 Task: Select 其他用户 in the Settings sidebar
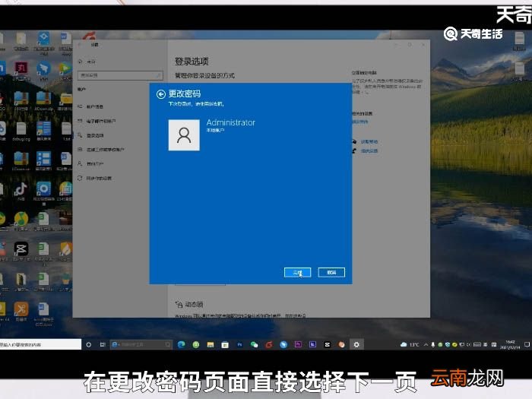(x=90, y=164)
